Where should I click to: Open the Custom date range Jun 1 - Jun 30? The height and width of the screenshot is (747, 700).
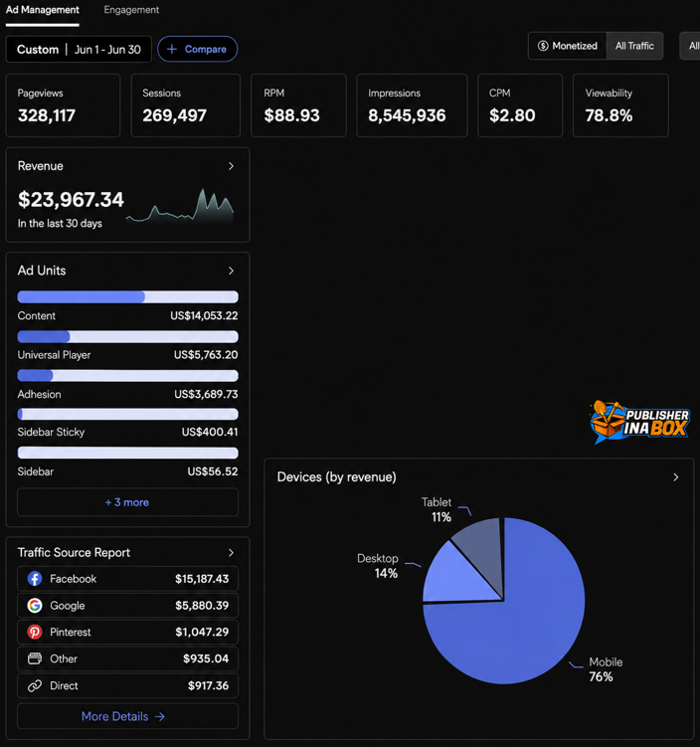[79, 49]
